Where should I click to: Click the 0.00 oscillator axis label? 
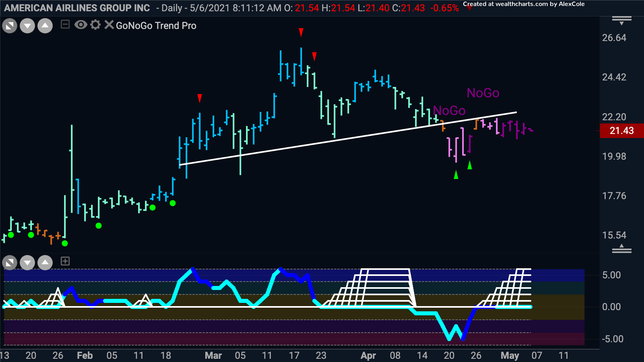[x=611, y=307]
